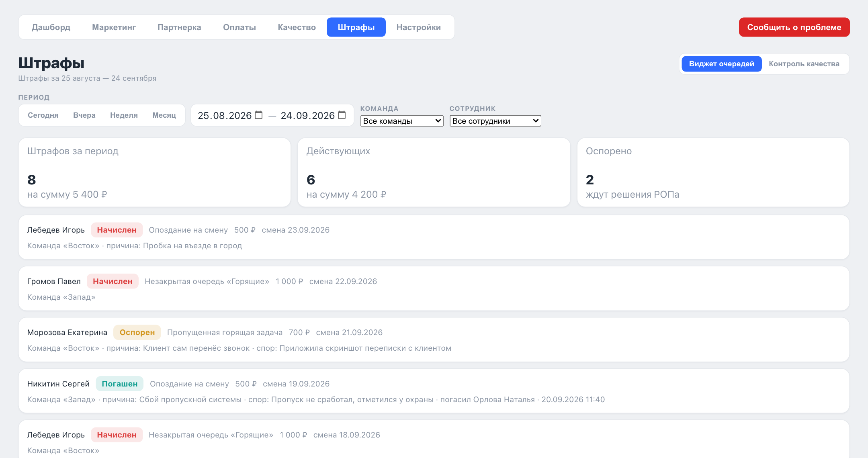
Task: Expand the Все сотрудники dropdown
Action: click(x=495, y=121)
